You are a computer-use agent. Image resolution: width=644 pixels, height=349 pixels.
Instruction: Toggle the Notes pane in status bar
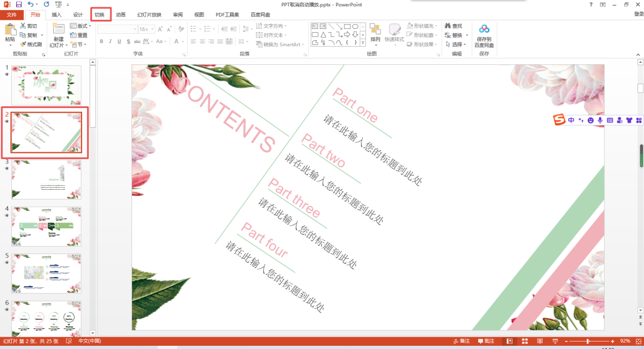click(x=462, y=341)
